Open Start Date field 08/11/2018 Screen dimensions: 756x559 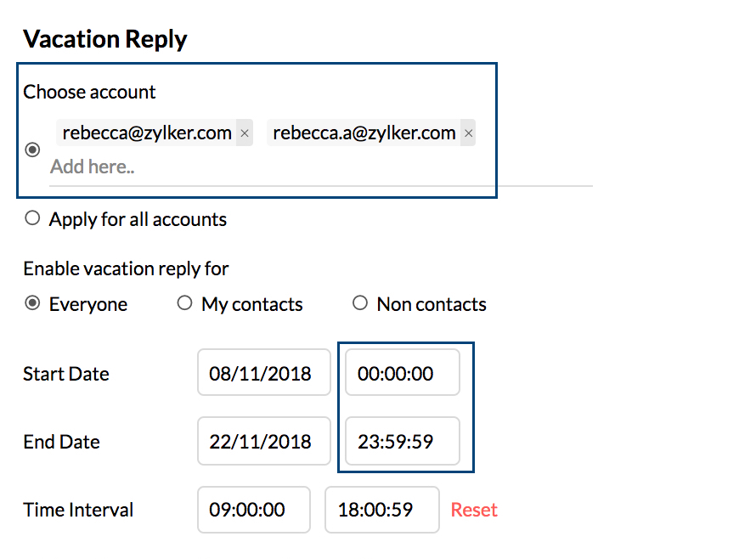click(x=263, y=372)
